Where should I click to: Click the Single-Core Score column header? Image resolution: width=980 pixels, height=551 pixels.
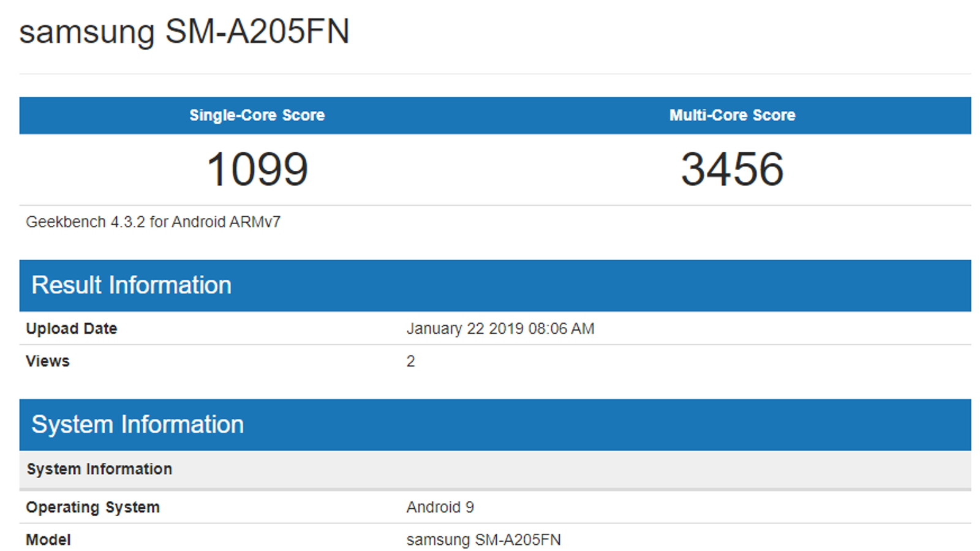[257, 115]
